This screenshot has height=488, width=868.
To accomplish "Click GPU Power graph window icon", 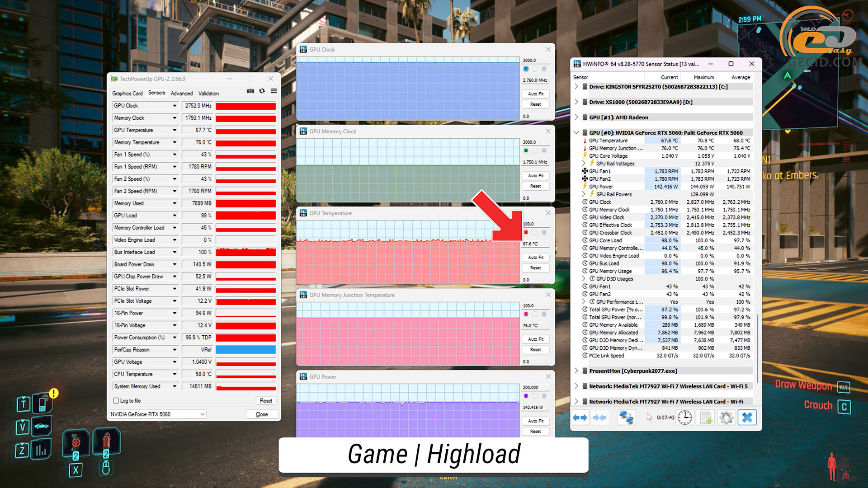I will coord(303,377).
